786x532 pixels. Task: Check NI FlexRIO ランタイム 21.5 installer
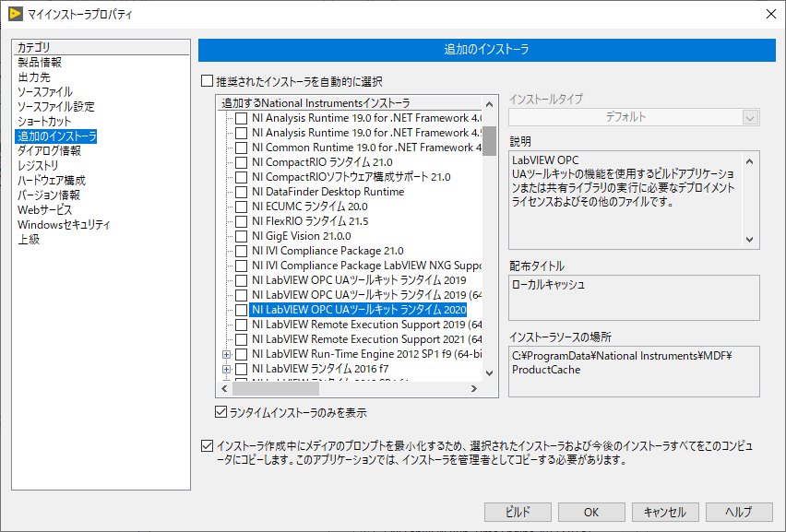click(241, 221)
